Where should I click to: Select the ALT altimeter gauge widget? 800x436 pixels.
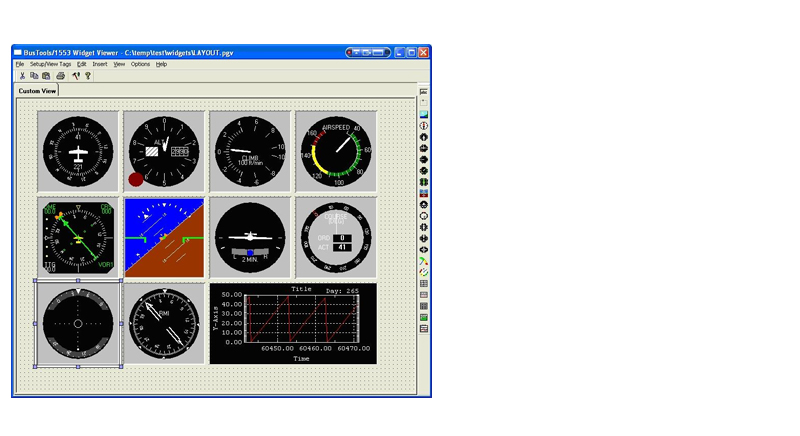coord(164,151)
